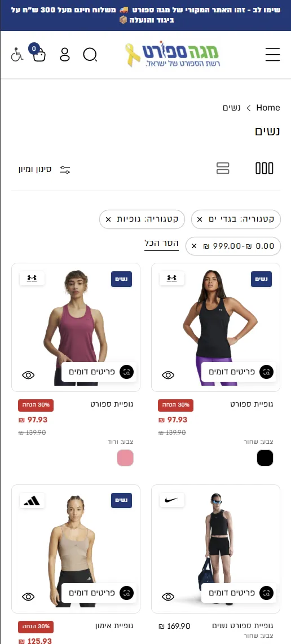This screenshot has width=291, height=644.
Task: Show similar items for black tank top
Action: [x=239, y=372]
